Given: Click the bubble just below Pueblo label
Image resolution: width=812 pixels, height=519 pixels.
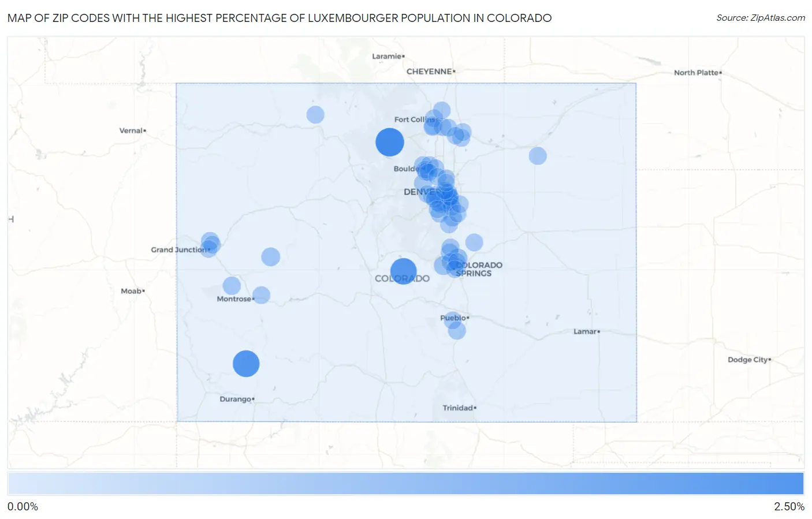Looking at the screenshot, I should [457, 331].
